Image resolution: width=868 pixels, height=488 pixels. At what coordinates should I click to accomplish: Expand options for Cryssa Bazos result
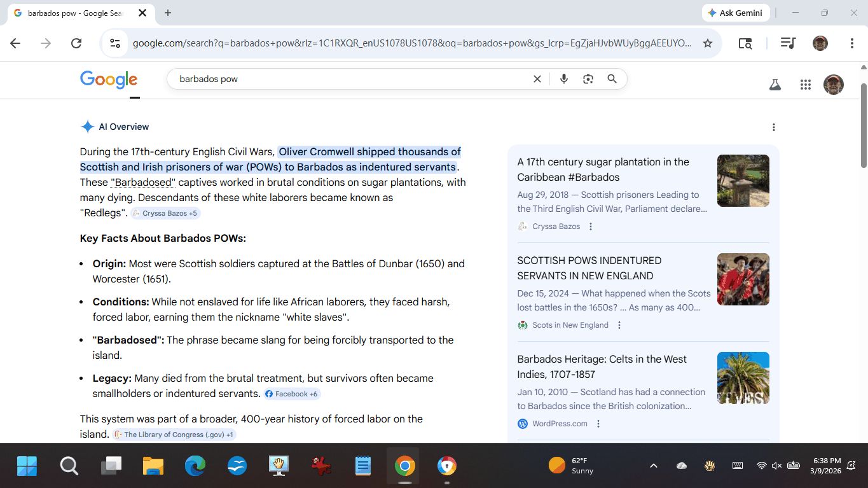click(591, 227)
